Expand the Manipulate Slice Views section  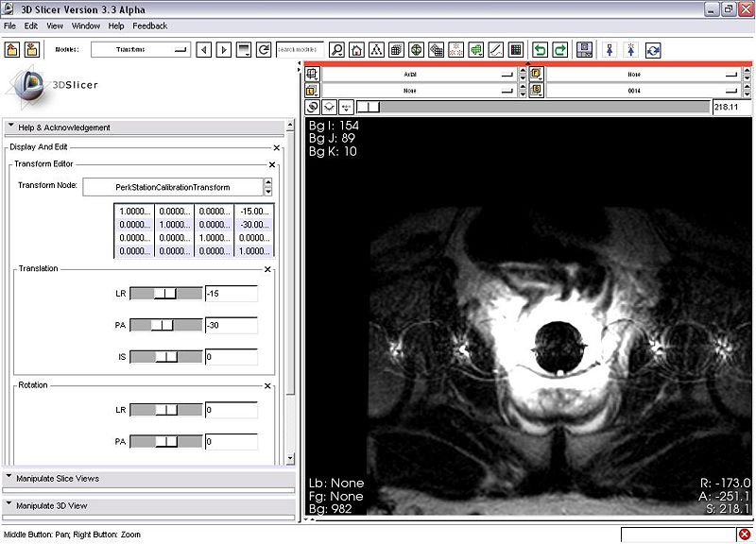pos(58,479)
